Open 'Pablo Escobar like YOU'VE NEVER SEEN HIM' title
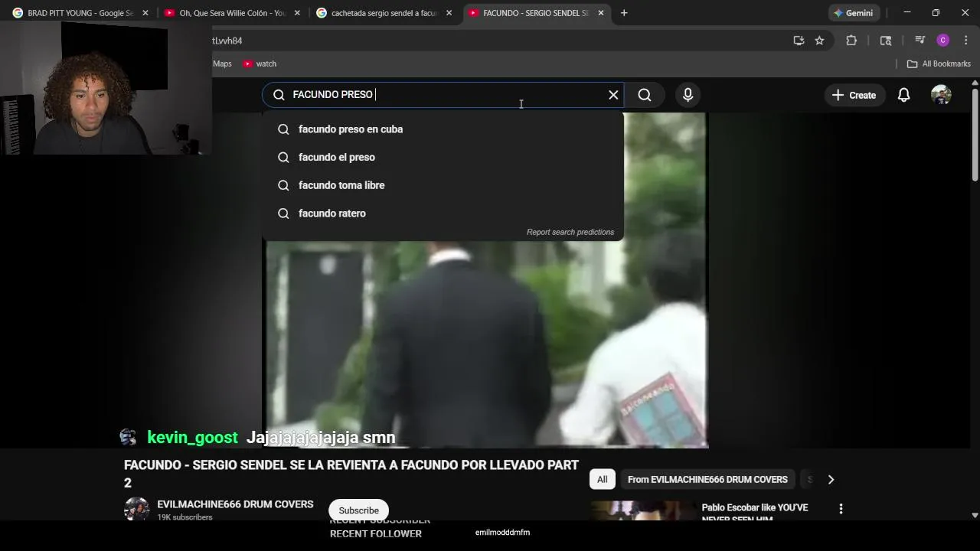Image resolution: width=980 pixels, height=551 pixels. (755, 513)
